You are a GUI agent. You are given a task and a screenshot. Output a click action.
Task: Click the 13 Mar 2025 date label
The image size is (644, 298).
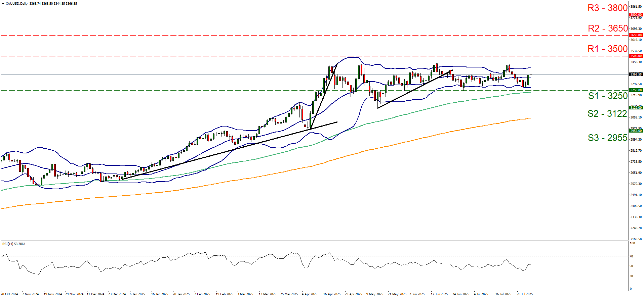(x=268, y=294)
